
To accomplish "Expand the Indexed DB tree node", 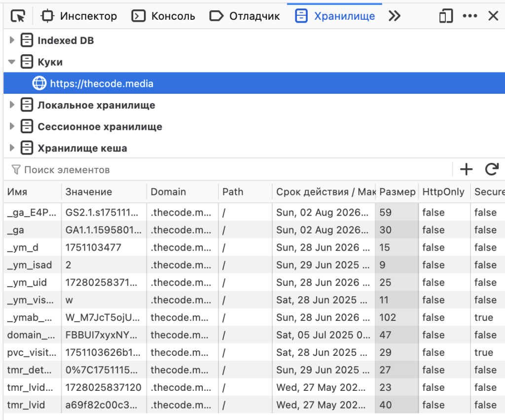I will pos(11,40).
